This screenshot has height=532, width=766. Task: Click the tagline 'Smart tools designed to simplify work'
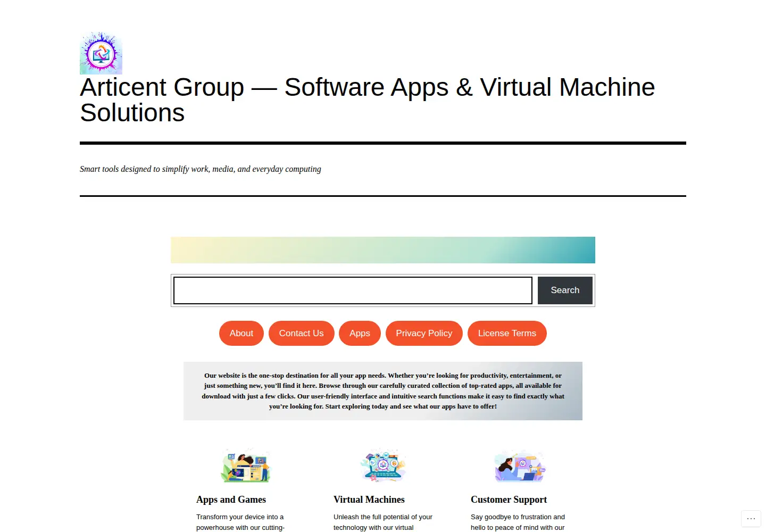[x=201, y=169]
